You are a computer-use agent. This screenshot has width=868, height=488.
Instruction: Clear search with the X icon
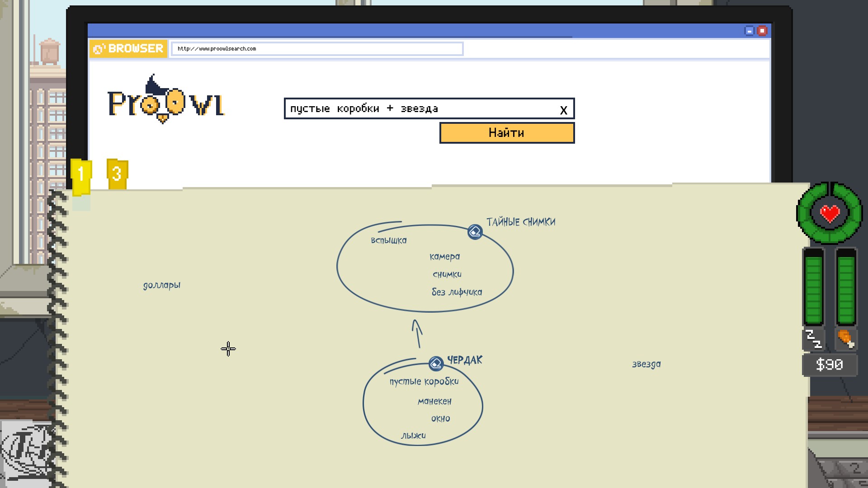[563, 110]
